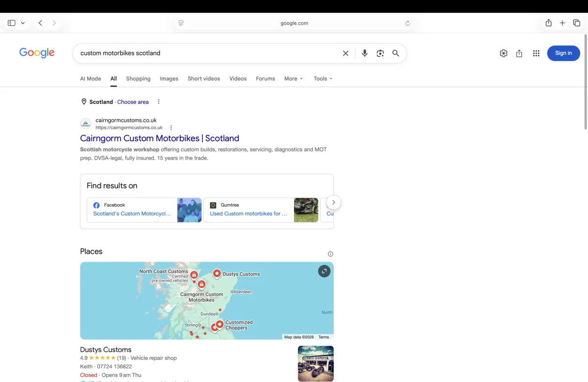Switch to Short videos tab
588x382 pixels.
tap(204, 78)
